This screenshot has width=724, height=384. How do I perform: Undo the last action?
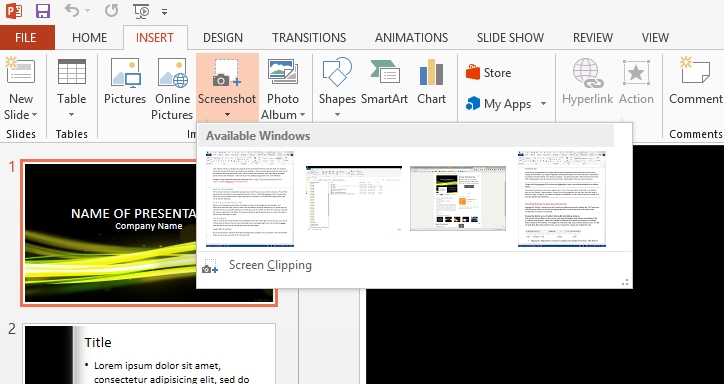coord(72,10)
